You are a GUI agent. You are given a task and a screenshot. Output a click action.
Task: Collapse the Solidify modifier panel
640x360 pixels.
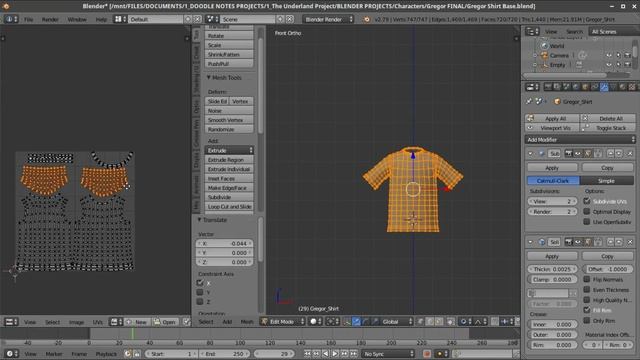click(x=531, y=242)
